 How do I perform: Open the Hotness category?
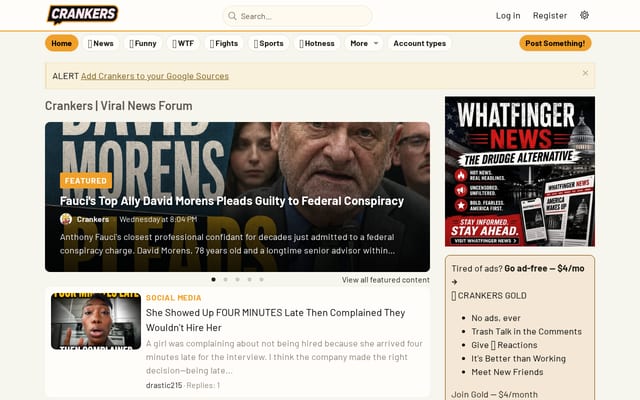pyautogui.click(x=317, y=43)
